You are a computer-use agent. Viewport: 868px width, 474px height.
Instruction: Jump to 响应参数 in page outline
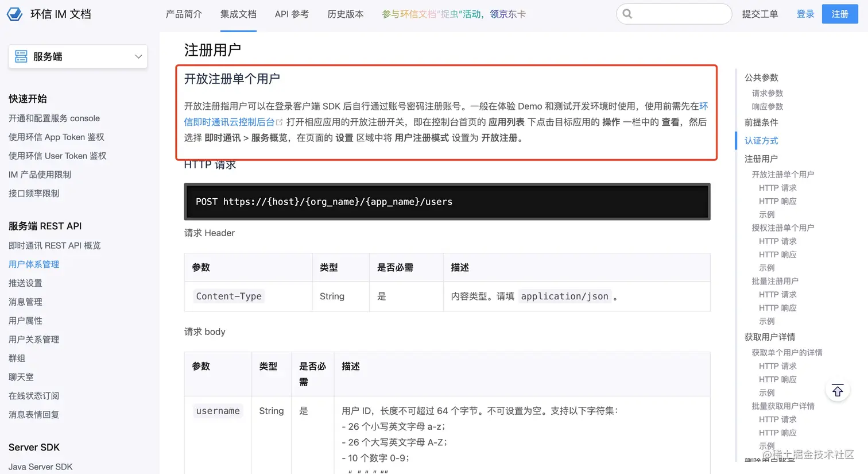tap(768, 106)
